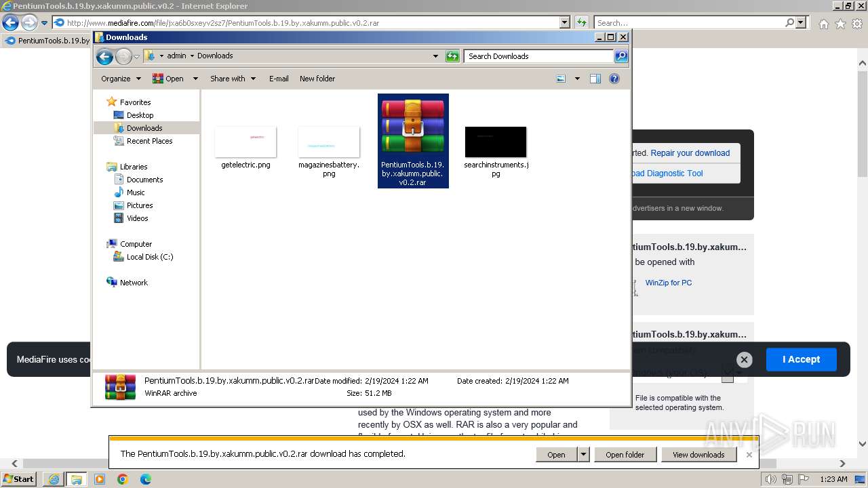Expand the view options dropdown arrow

click(x=577, y=79)
